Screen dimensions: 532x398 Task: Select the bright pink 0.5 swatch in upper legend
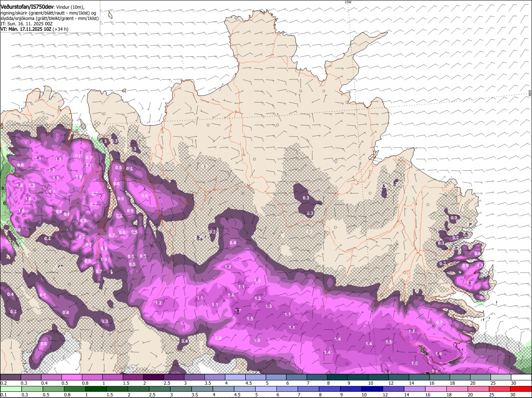[x=71, y=377]
